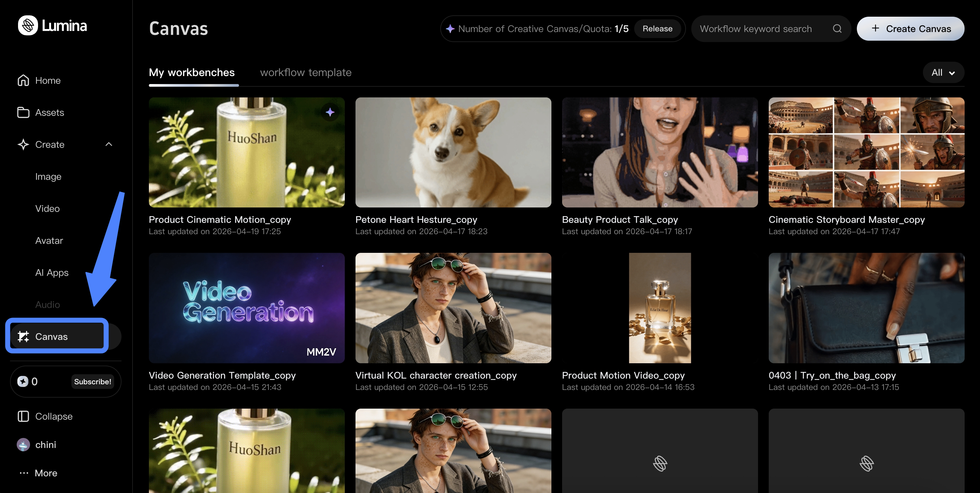980x493 pixels.
Task: Go to Image in sidebar
Action: click(48, 176)
